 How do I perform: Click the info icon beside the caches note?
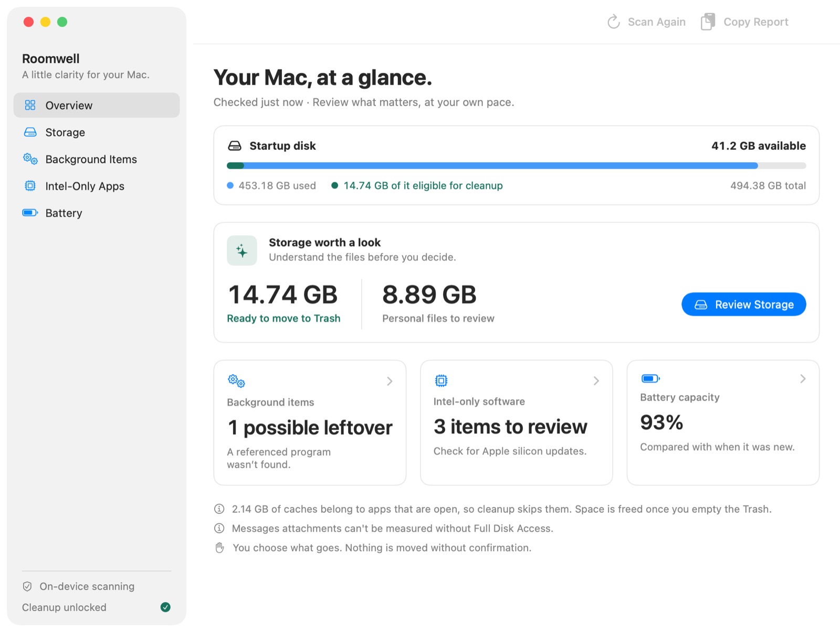click(x=219, y=509)
